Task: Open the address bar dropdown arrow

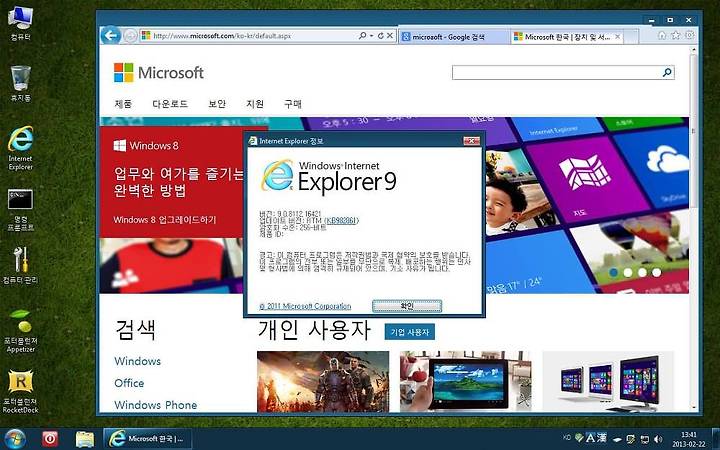Action: (371, 35)
